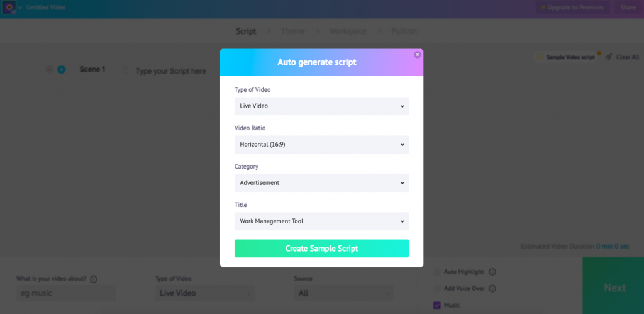Click the eg music input field
This screenshot has height=314, width=644.
coord(67,293)
